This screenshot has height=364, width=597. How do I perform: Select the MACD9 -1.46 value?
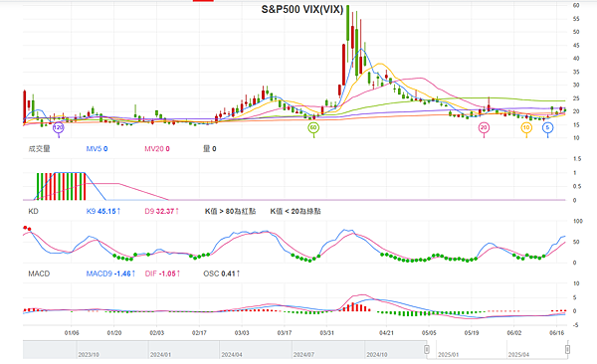click(110, 273)
